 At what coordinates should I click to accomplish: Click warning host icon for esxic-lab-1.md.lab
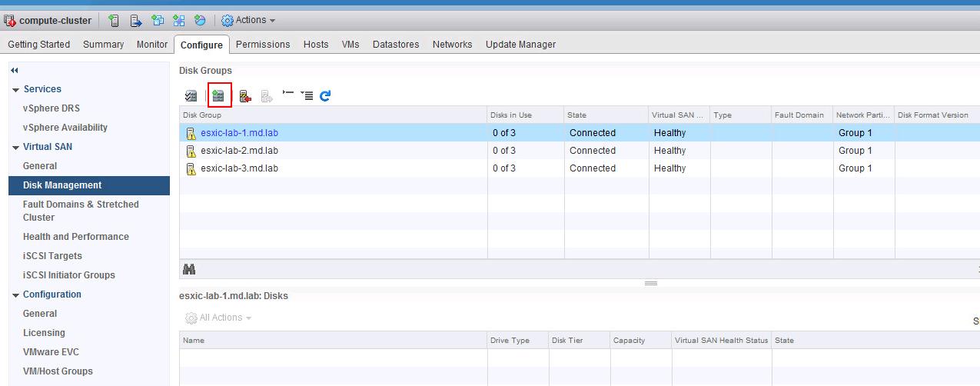point(191,133)
